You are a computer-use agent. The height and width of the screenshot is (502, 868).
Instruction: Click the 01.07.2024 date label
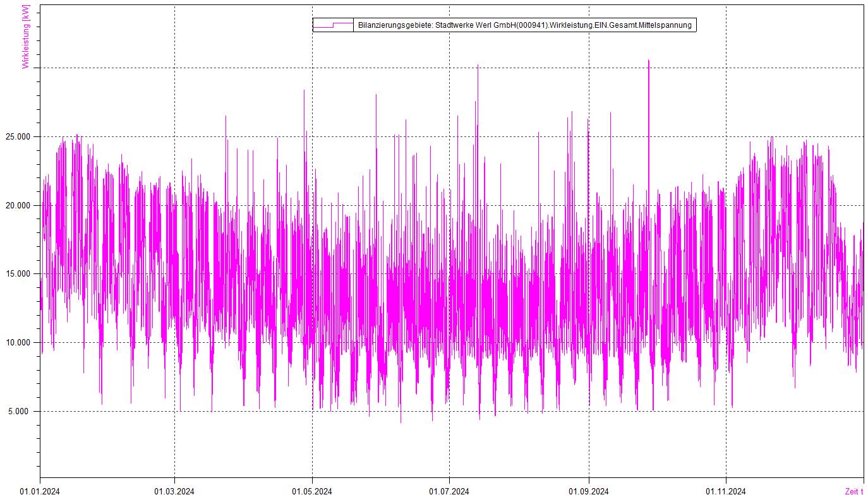coord(449,491)
